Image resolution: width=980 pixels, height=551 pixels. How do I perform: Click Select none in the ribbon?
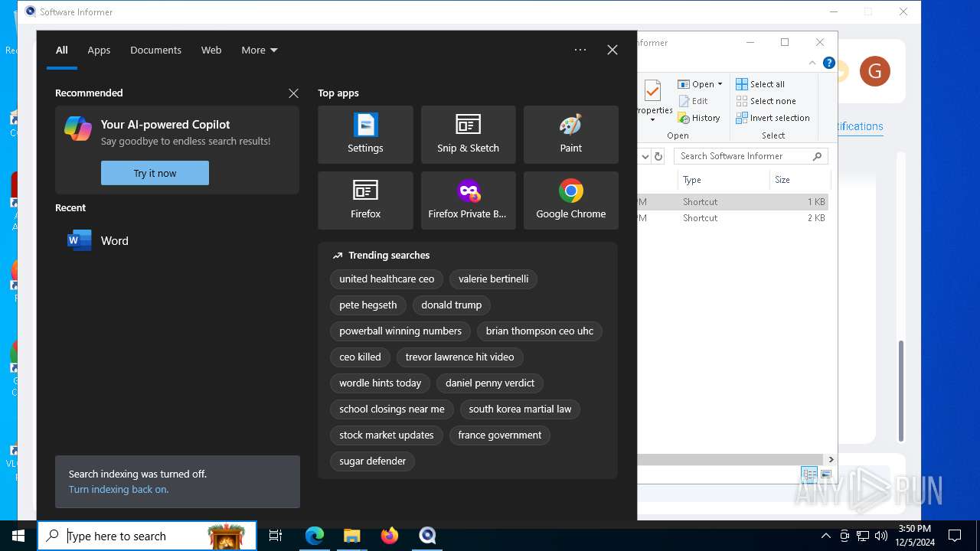click(x=766, y=101)
